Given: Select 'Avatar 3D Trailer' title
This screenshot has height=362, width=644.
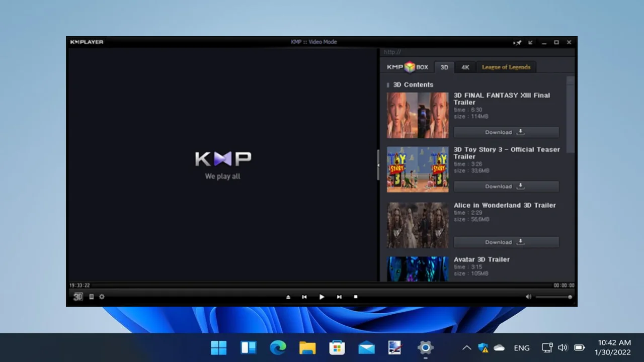Looking at the screenshot, I should coord(481,259).
